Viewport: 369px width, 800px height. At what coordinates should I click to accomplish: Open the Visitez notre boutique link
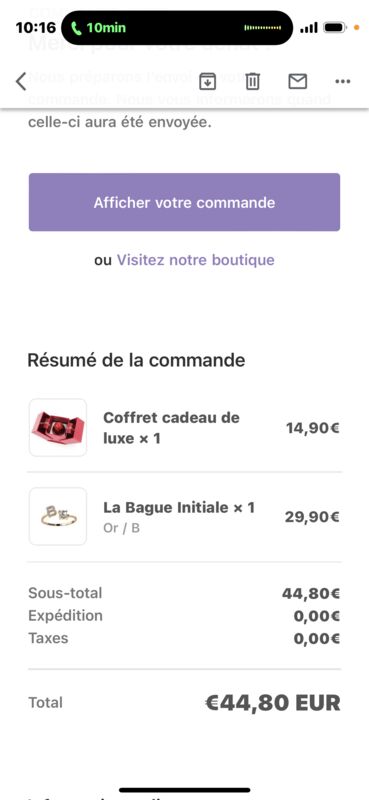[195, 260]
